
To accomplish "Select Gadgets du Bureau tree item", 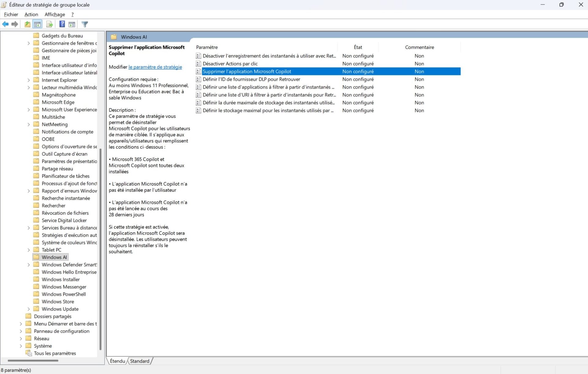I will [x=62, y=36].
